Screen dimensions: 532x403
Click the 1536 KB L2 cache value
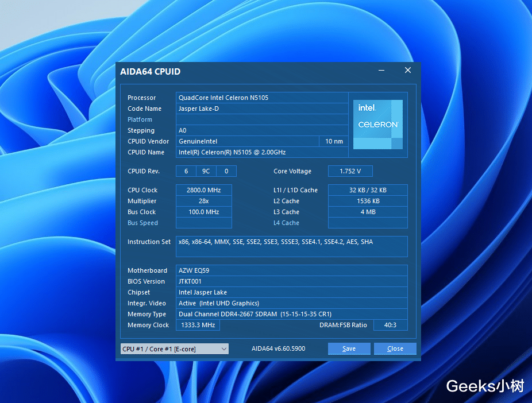point(368,201)
